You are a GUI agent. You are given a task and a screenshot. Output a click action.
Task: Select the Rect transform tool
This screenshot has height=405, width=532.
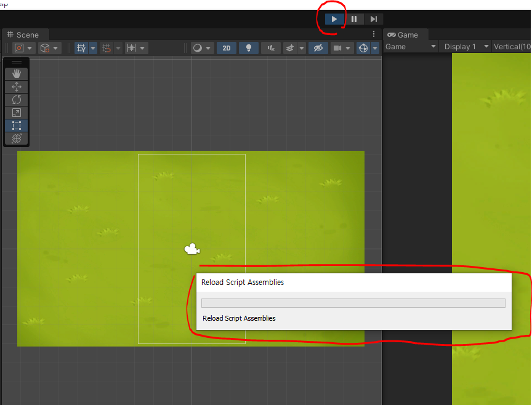click(17, 126)
